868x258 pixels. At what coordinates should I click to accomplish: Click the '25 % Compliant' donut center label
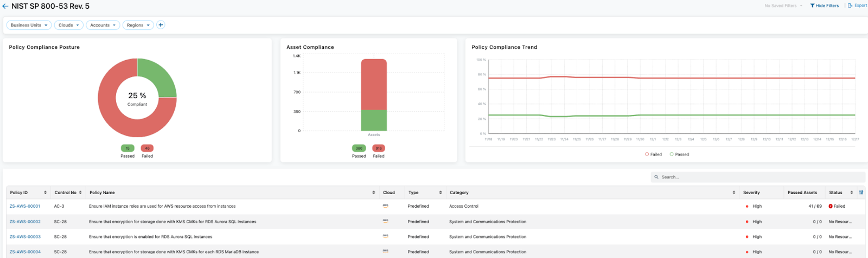tap(137, 99)
